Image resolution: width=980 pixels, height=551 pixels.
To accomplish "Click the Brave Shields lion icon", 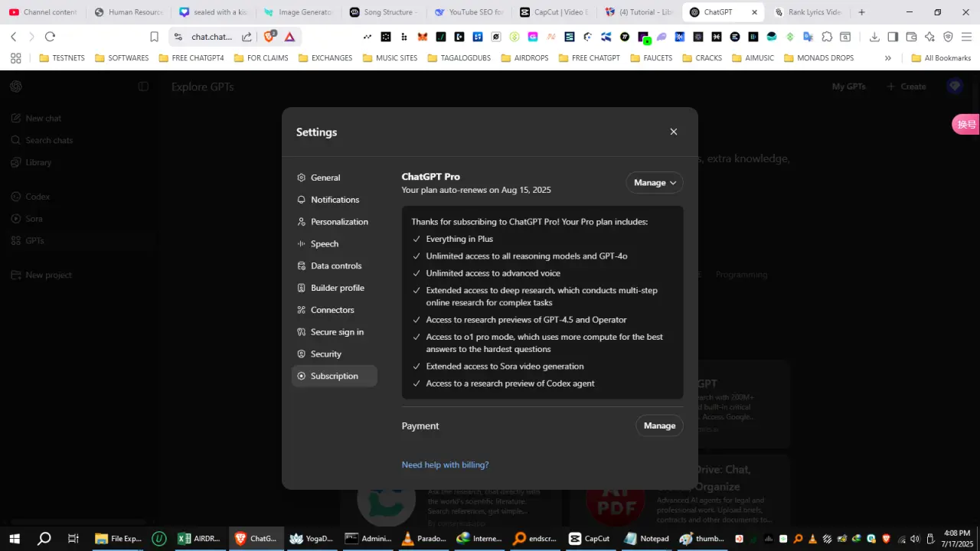I will [x=270, y=36].
